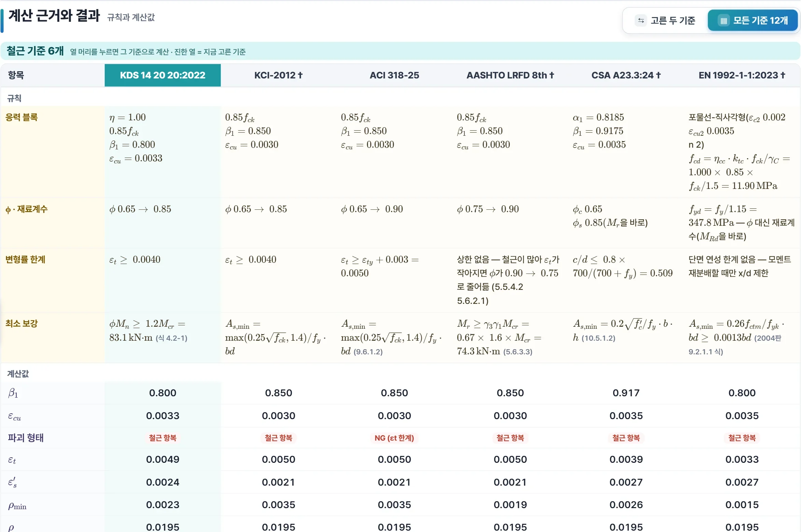Select the ACI 318-25 column header

tap(394, 75)
